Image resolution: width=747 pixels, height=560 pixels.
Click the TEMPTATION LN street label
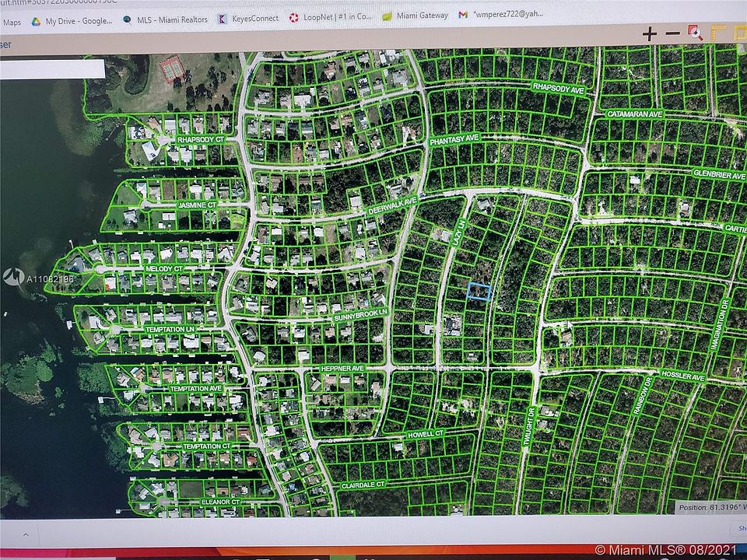tap(170, 330)
